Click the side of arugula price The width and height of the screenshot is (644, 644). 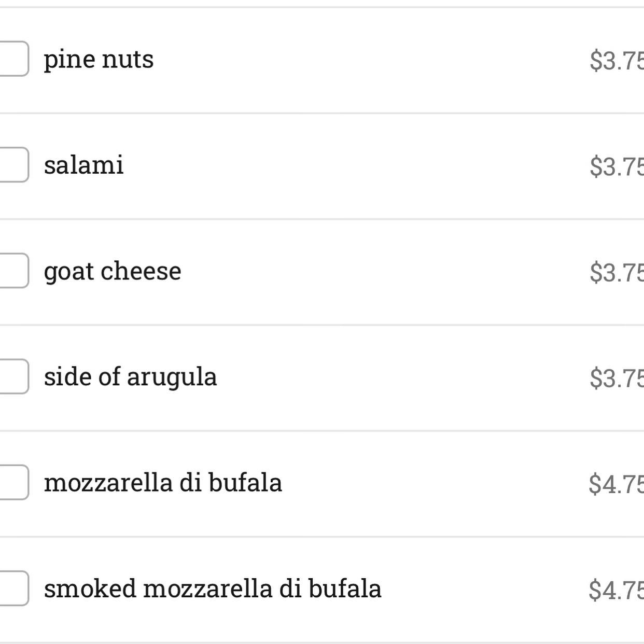(616, 378)
